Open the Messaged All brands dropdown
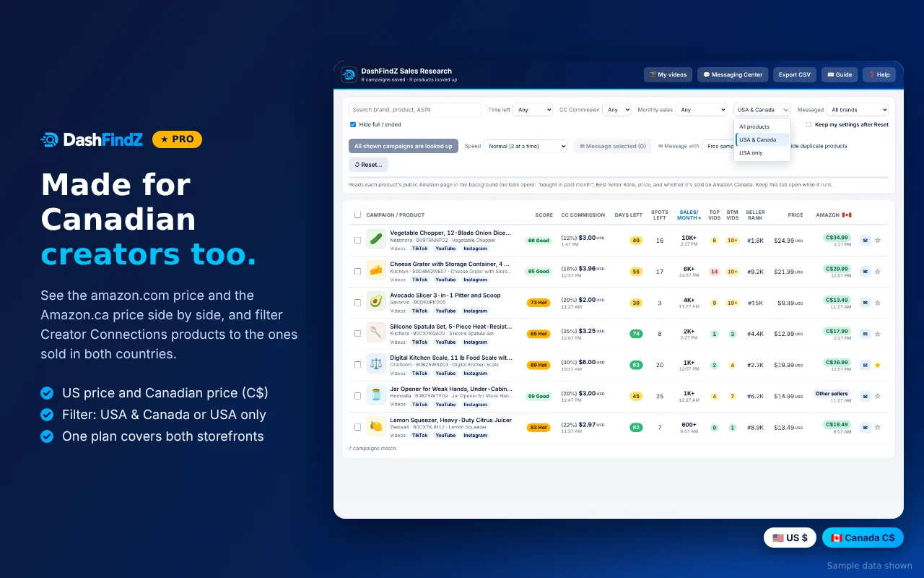This screenshot has height=578, width=924. pos(858,110)
